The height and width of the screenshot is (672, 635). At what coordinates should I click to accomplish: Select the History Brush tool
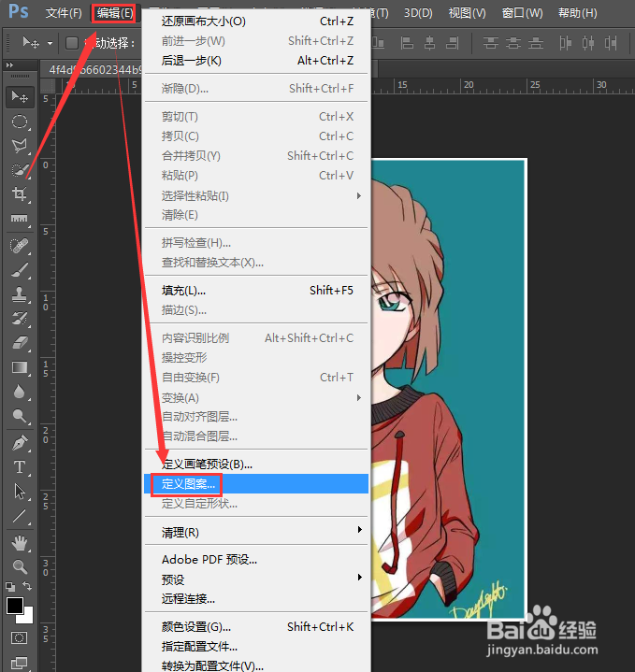(20, 319)
